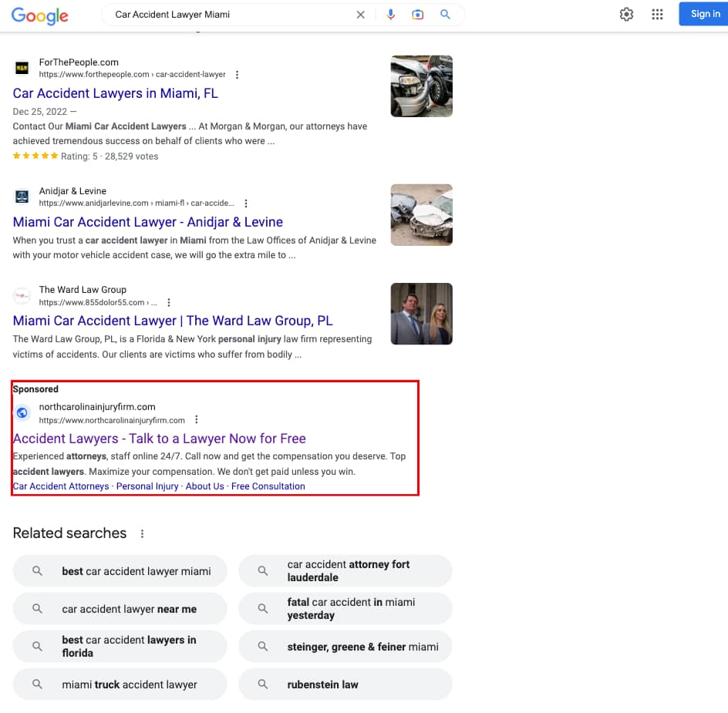This screenshot has width=728, height=713.
Task: Click the Sign in button
Action: [705, 14]
